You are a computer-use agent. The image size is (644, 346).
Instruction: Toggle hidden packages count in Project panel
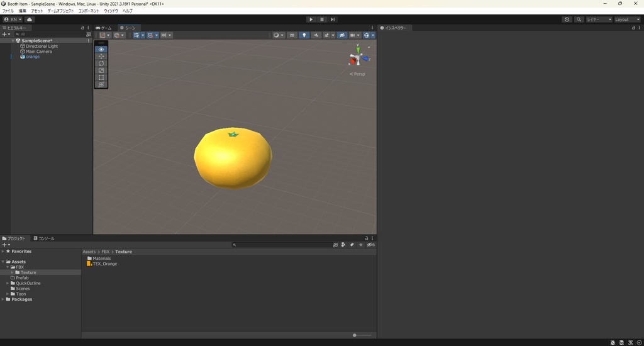[x=370, y=245]
